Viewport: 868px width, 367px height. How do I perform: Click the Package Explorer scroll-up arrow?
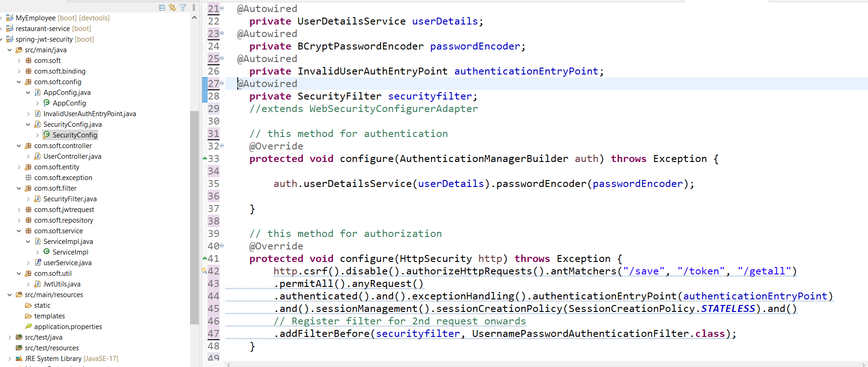(194, 18)
